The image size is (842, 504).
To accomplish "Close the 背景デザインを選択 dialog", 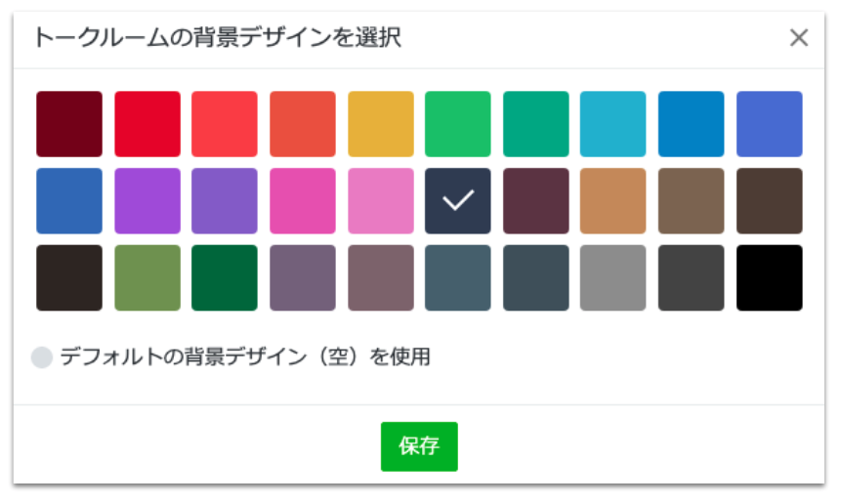I will (799, 37).
